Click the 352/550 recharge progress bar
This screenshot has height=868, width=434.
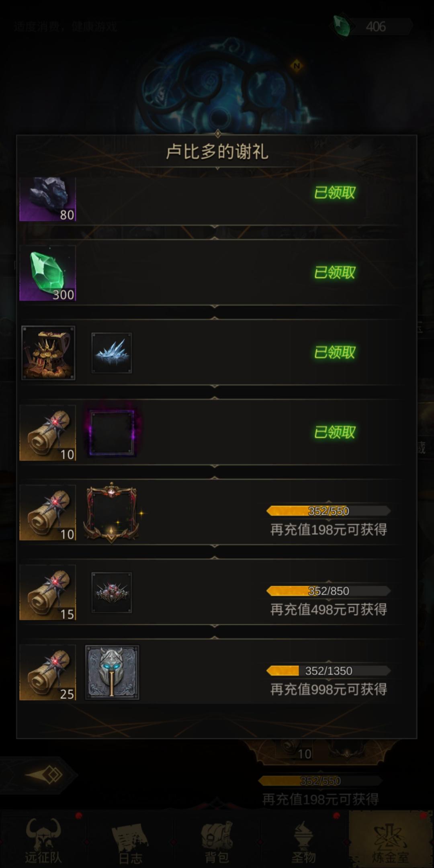(x=328, y=511)
